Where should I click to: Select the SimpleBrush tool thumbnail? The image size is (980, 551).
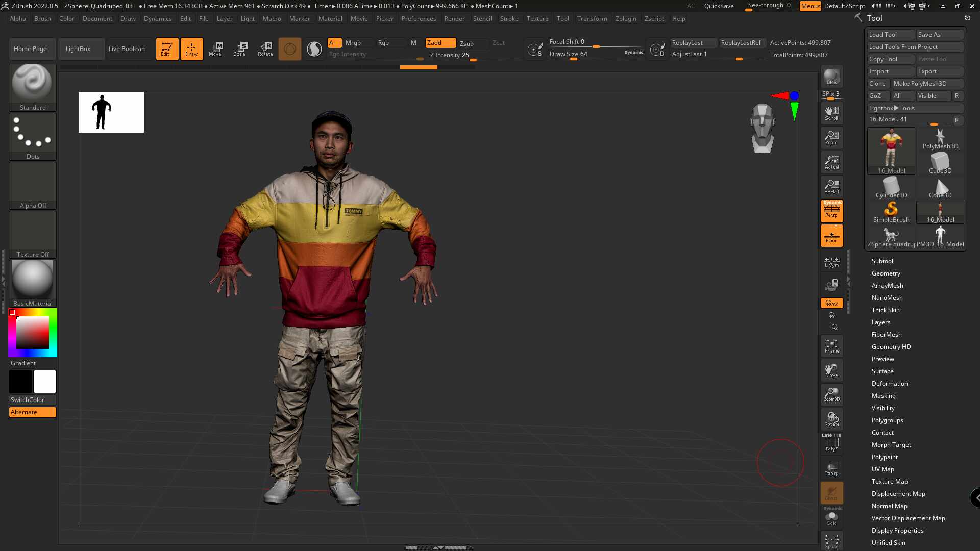pos(891,211)
